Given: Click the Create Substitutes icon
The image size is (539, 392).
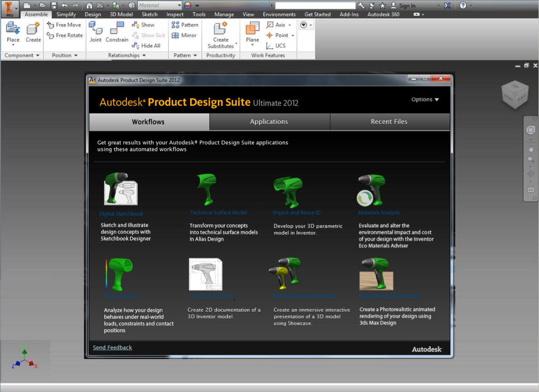Looking at the screenshot, I should coord(221,30).
